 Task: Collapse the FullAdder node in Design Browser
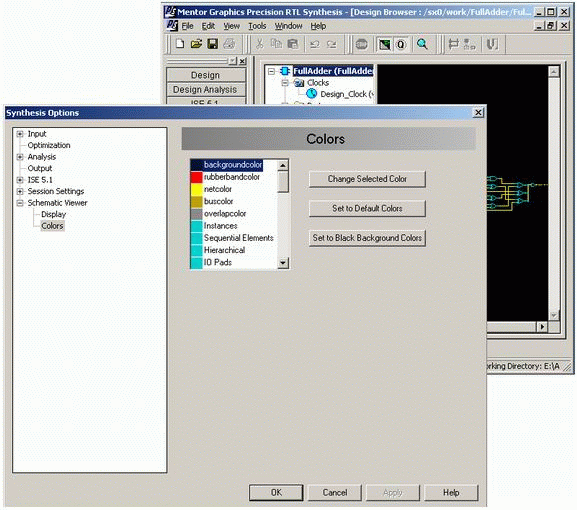271,71
